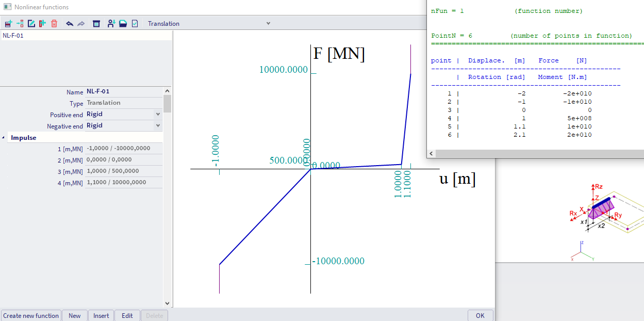Click the new function toolbar icon
Screen dimensions: 644x321
8,24
